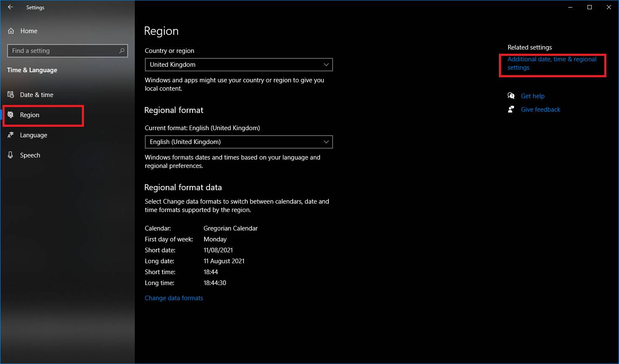This screenshot has height=364, width=619.
Task: Click the Give feedback person icon
Action: [x=511, y=110]
